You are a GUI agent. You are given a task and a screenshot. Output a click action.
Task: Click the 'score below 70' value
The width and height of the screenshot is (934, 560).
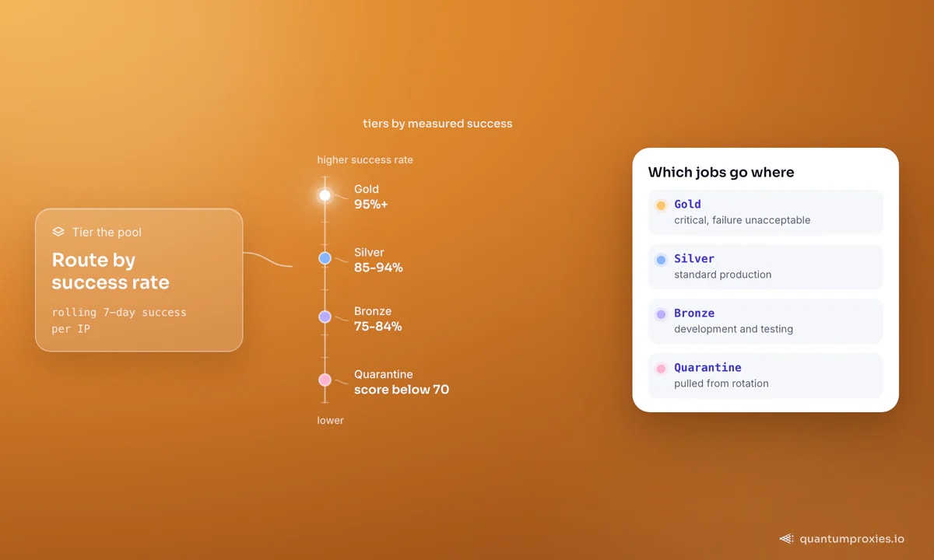tap(402, 390)
